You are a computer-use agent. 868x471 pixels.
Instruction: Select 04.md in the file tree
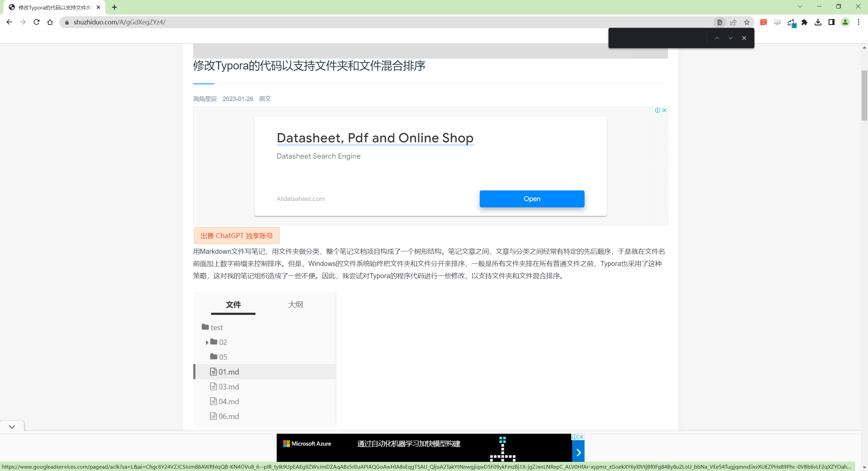(224, 402)
